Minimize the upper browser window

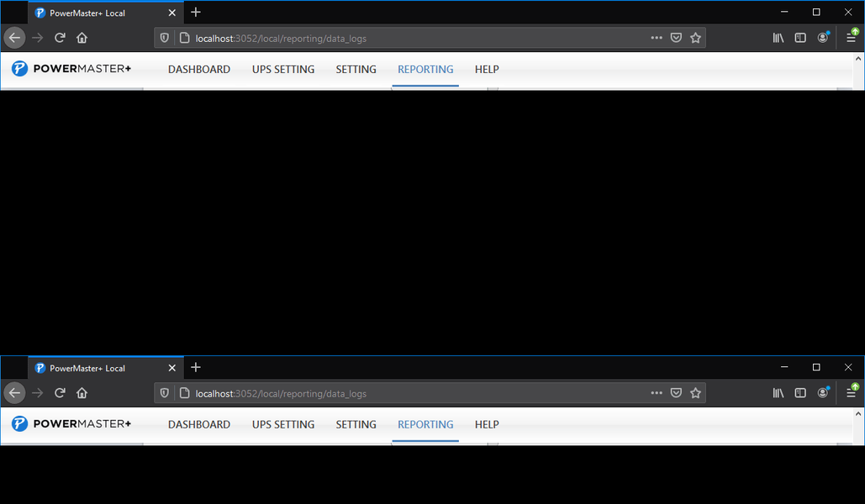click(x=784, y=12)
